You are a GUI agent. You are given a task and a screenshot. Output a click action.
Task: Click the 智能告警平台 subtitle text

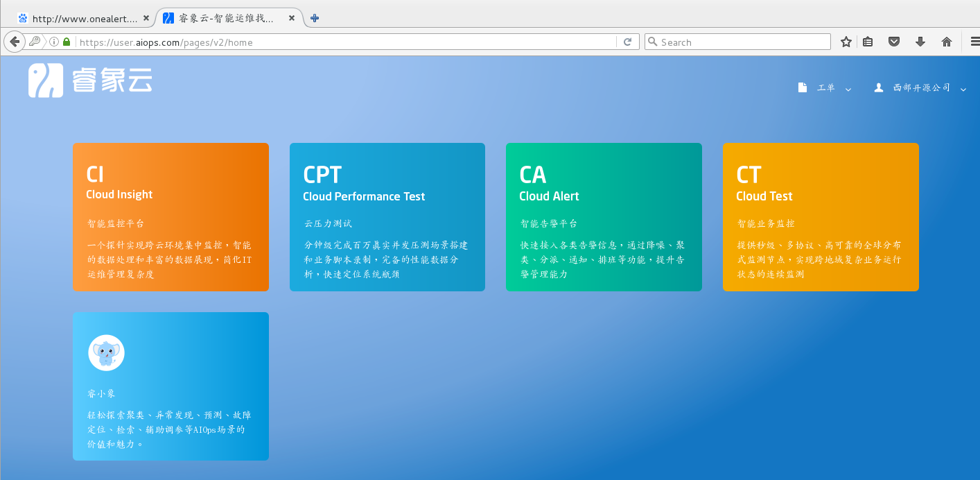pos(549,223)
